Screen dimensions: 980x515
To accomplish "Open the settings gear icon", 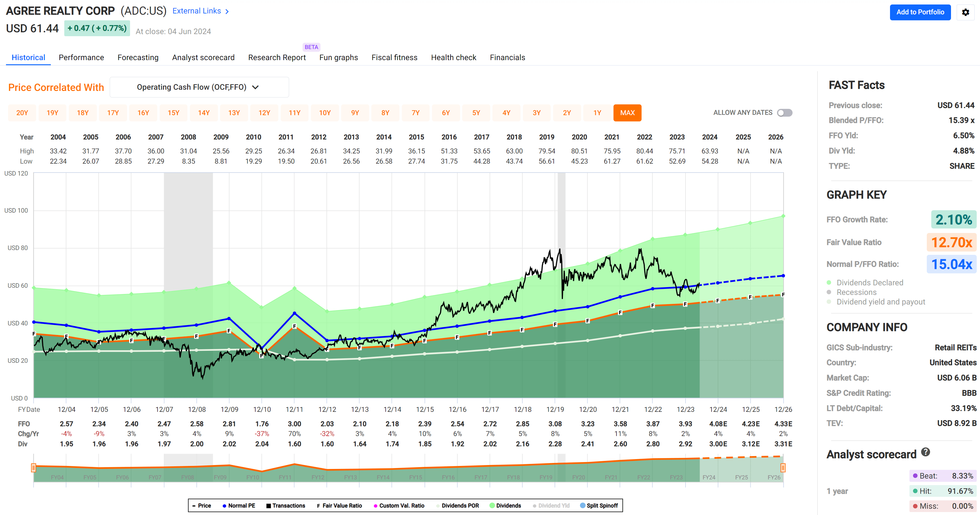I will tap(965, 12).
